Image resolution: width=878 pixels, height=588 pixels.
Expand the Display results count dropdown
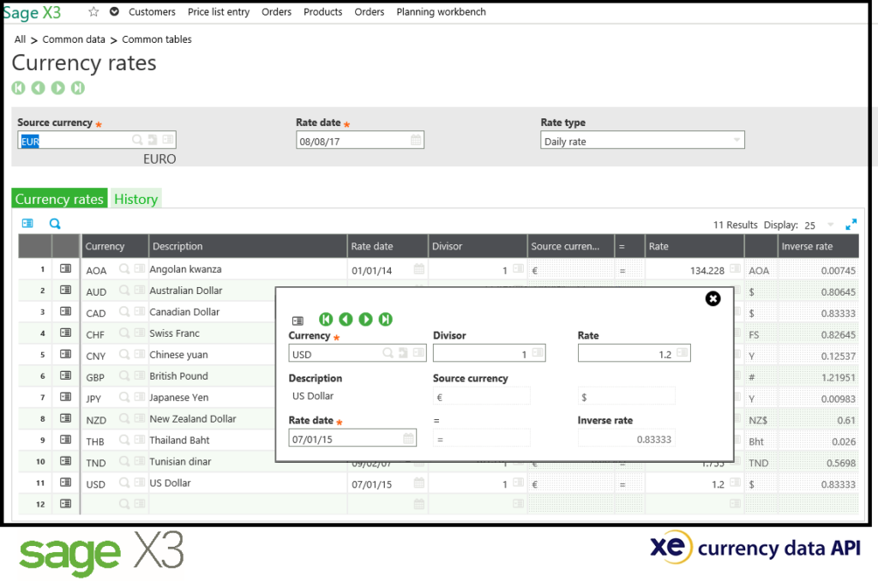pos(829,225)
